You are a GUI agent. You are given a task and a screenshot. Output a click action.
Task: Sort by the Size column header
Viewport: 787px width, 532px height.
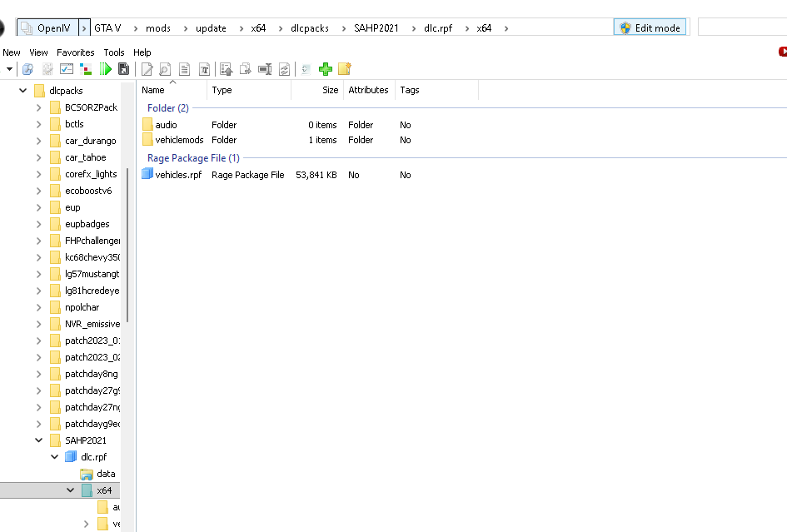(317, 90)
